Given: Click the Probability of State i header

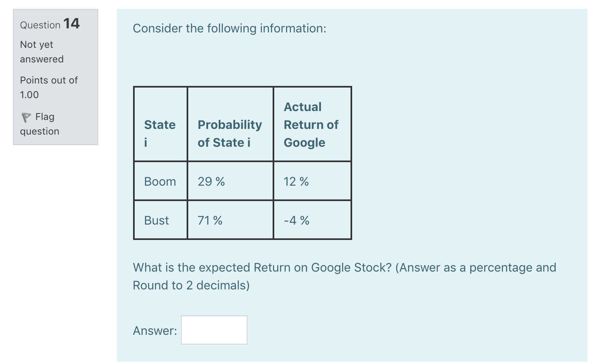Looking at the screenshot, I should click(230, 133).
